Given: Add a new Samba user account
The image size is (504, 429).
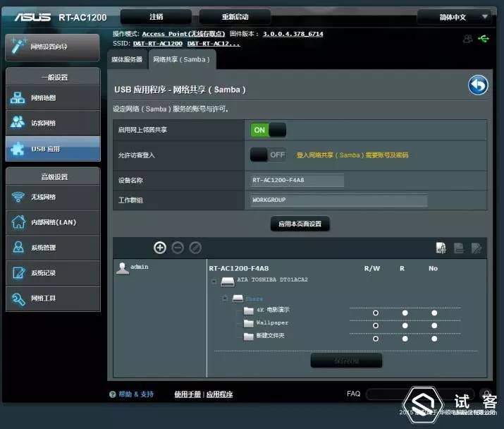Looking at the screenshot, I should pyautogui.click(x=160, y=248).
